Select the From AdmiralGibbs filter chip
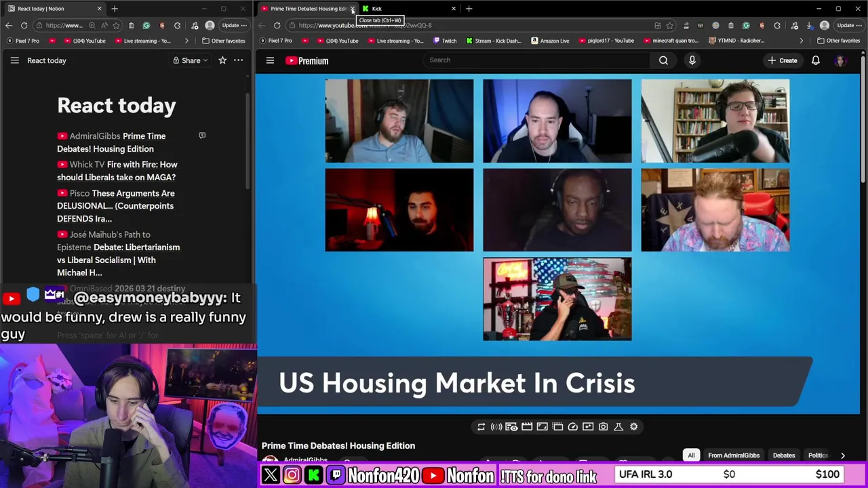The image size is (868, 488). [x=734, y=455]
